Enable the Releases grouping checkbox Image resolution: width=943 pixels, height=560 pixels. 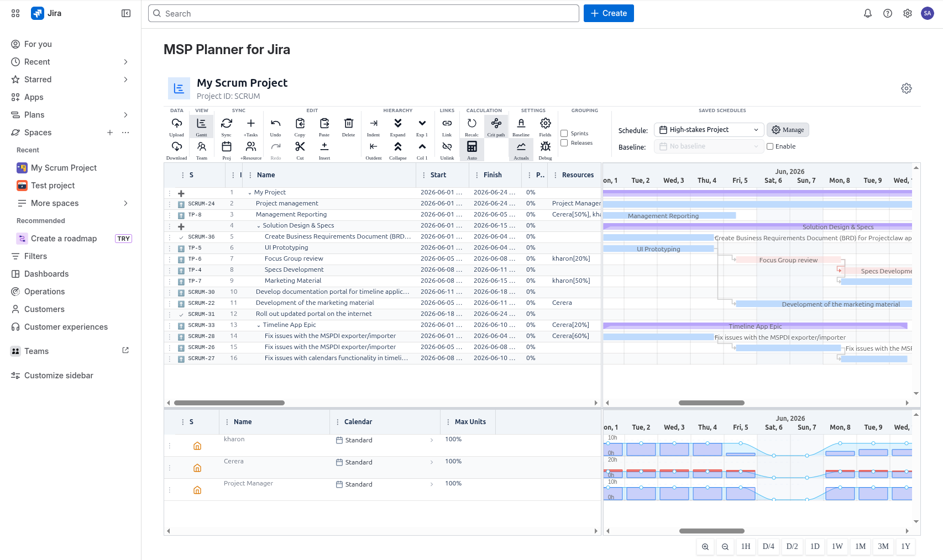pos(564,143)
